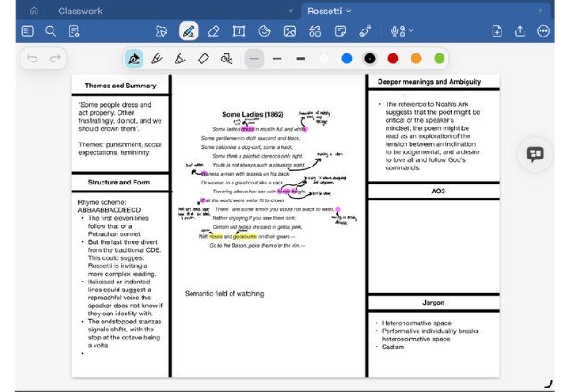
Task: Open the more options ellipsis menu
Action: pyautogui.click(x=543, y=31)
